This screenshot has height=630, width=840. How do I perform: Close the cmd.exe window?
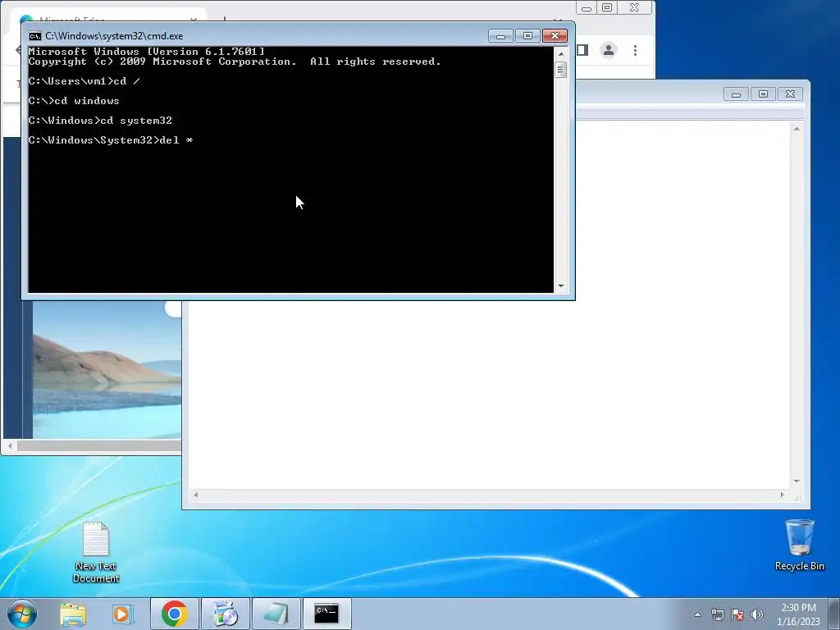coord(555,36)
